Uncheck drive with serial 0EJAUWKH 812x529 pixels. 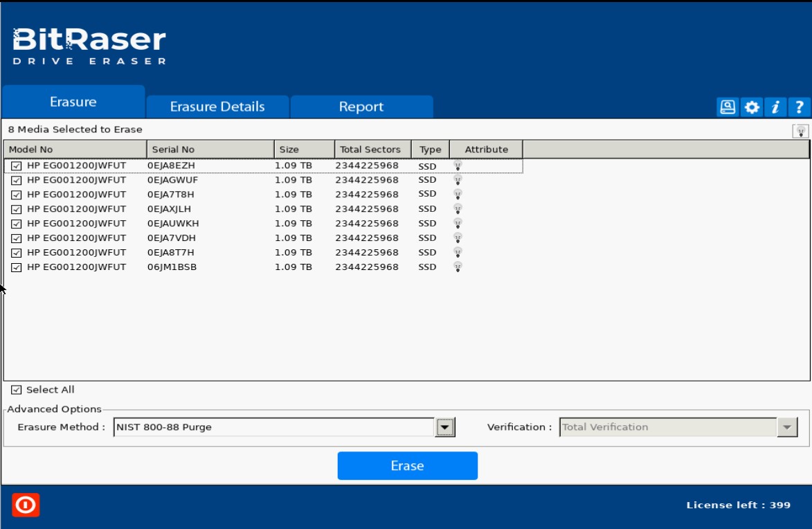[17, 224]
